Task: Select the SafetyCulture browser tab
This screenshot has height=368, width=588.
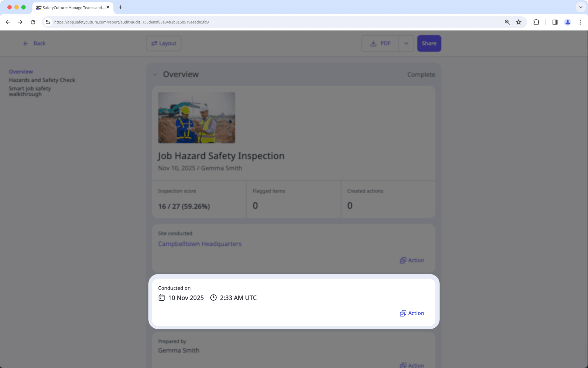Action: coord(70,7)
